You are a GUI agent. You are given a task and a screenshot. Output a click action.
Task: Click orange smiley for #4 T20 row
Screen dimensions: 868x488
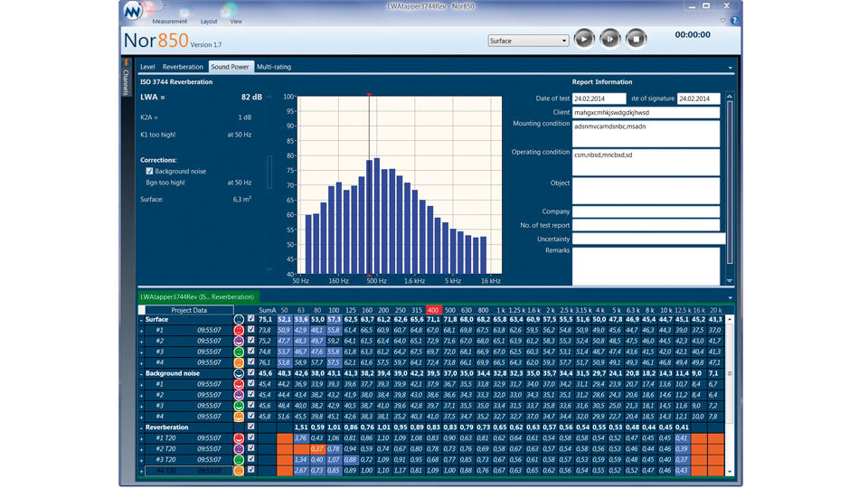(239, 470)
